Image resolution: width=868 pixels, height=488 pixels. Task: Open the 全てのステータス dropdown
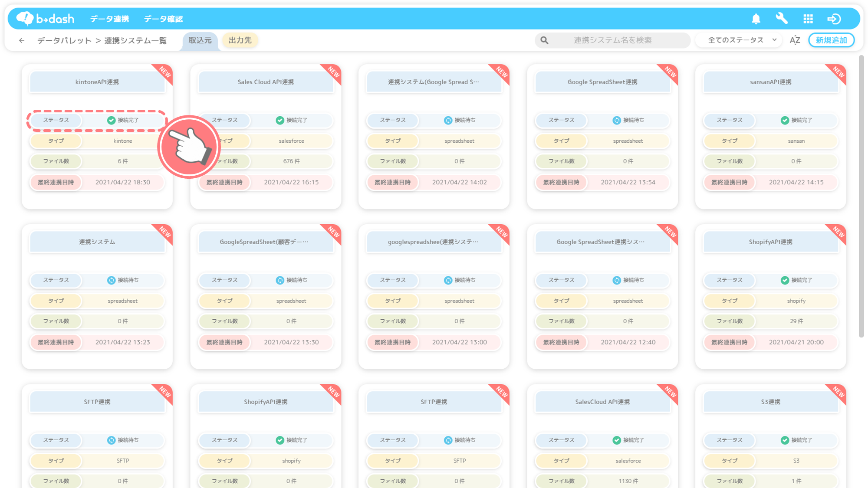[739, 40]
